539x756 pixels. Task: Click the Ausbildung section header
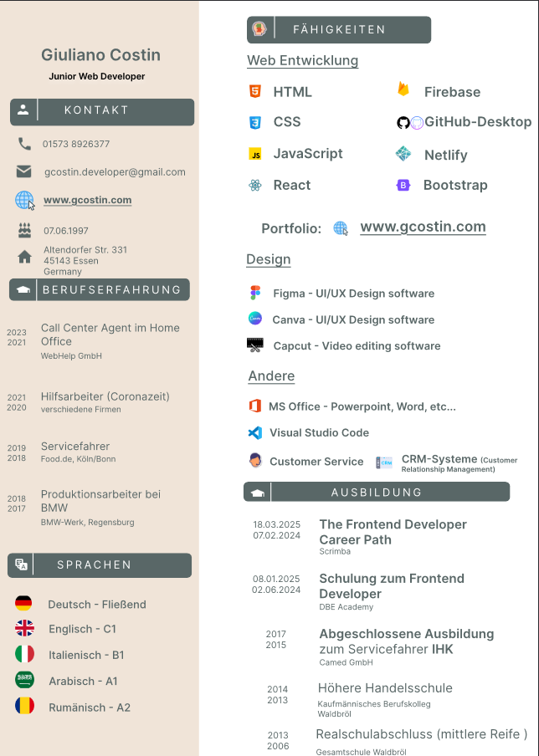pos(377,492)
